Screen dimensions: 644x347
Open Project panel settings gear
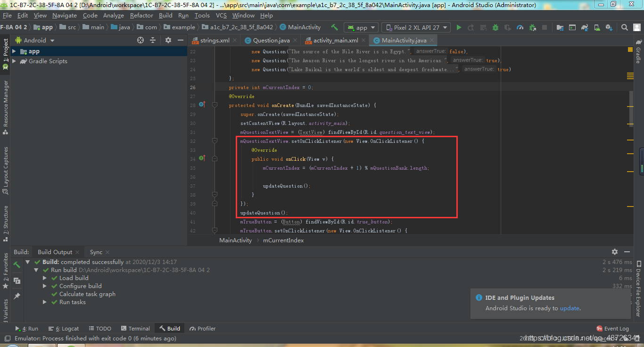168,40
